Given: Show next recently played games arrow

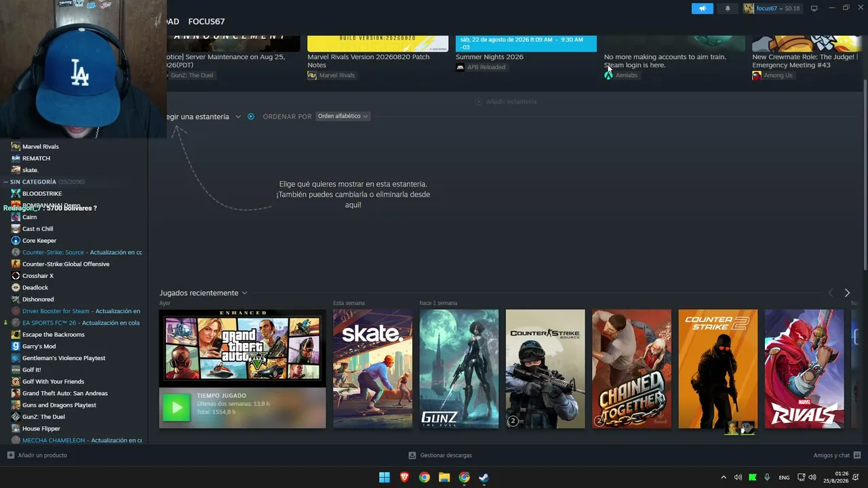Looking at the screenshot, I should pyautogui.click(x=847, y=293).
